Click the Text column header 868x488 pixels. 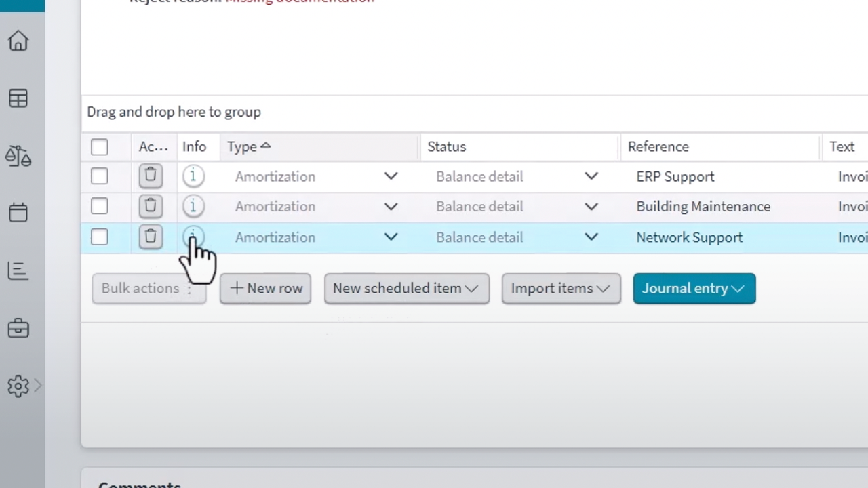(x=842, y=146)
